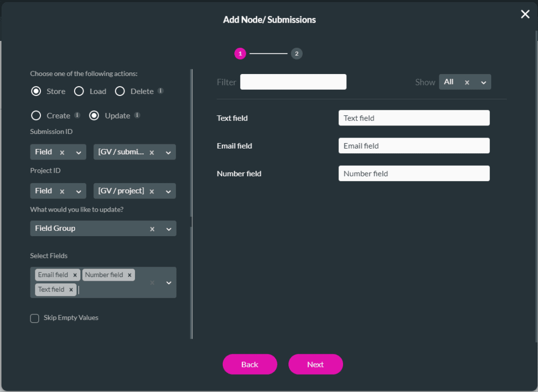The image size is (538, 392).
Task: Enable Skip Empty Values checkbox
Action: pyautogui.click(x=35, y=318)
